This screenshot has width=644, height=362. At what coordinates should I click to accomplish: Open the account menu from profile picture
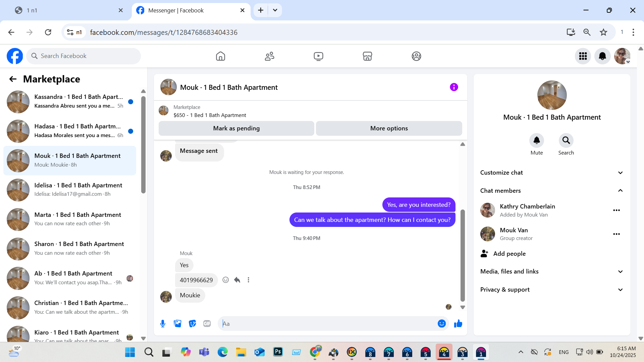click(x=622, y=56)
